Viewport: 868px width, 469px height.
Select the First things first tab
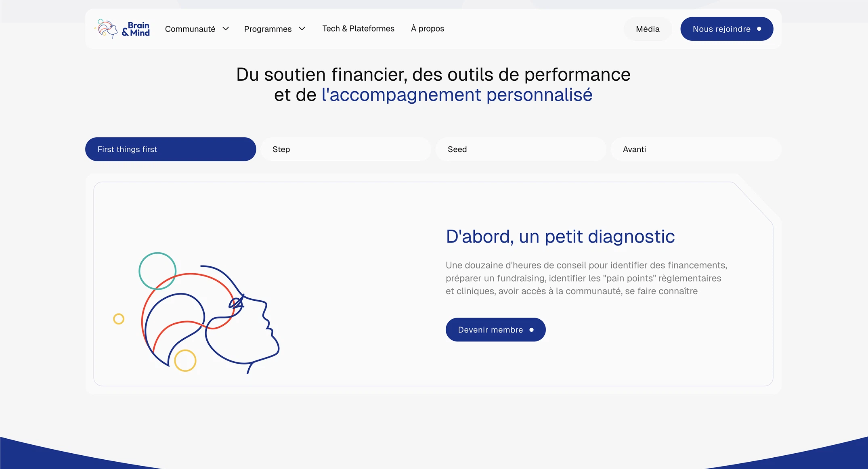170,149
